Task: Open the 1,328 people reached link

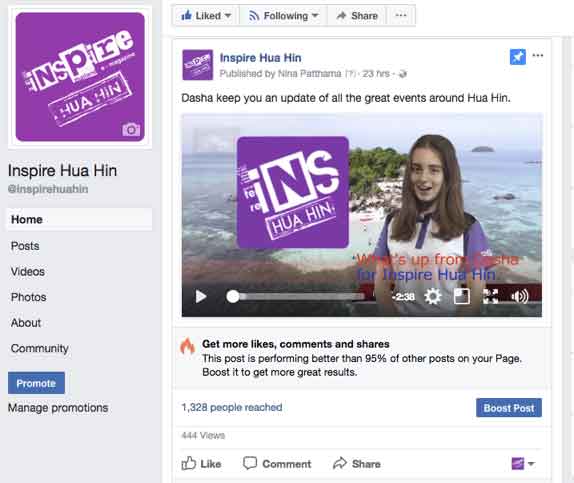Action: (x=232, y=407)
